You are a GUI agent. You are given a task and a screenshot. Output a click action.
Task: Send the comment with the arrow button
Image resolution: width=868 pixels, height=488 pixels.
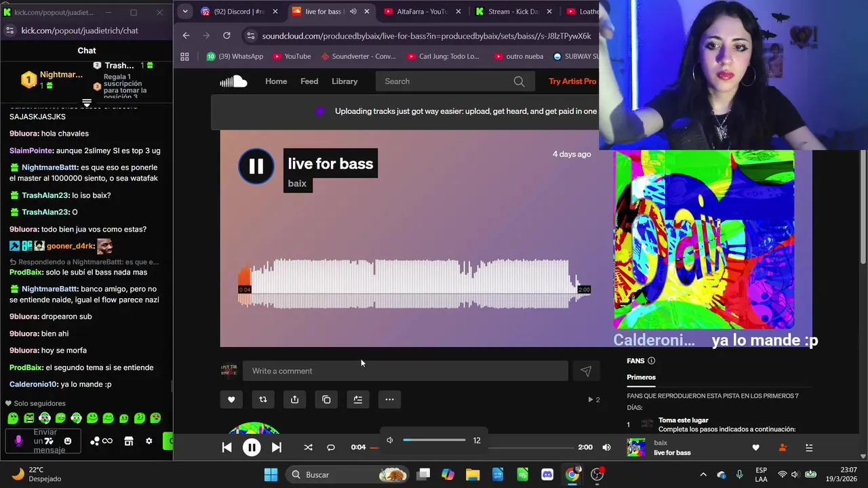pyautogui.click(x=586, y=371)
